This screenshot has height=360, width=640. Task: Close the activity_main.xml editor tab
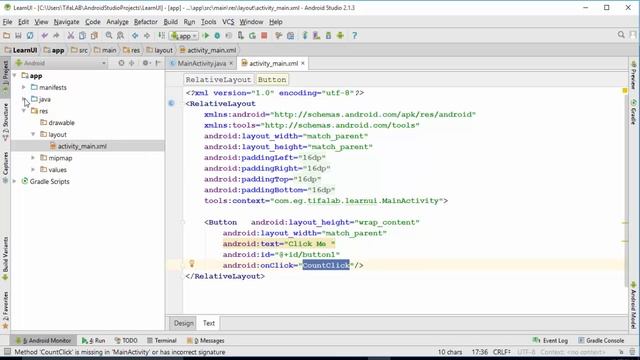[303, 64]
